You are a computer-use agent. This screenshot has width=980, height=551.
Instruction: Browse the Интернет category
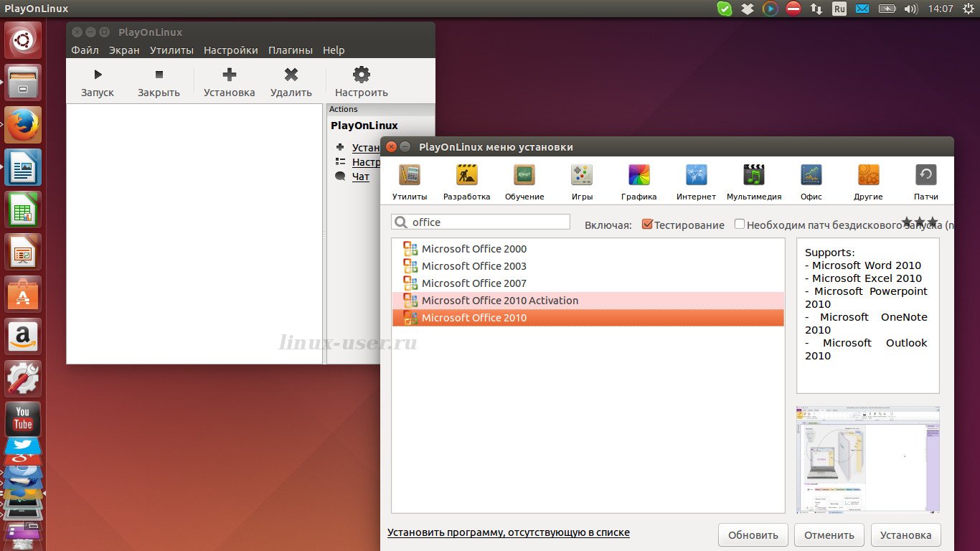click(697, 182)
